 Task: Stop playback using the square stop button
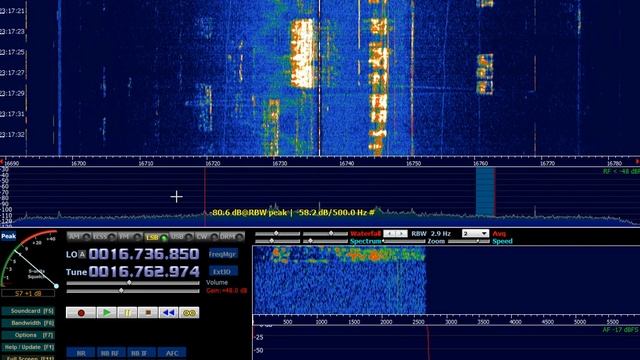(148, 313)
